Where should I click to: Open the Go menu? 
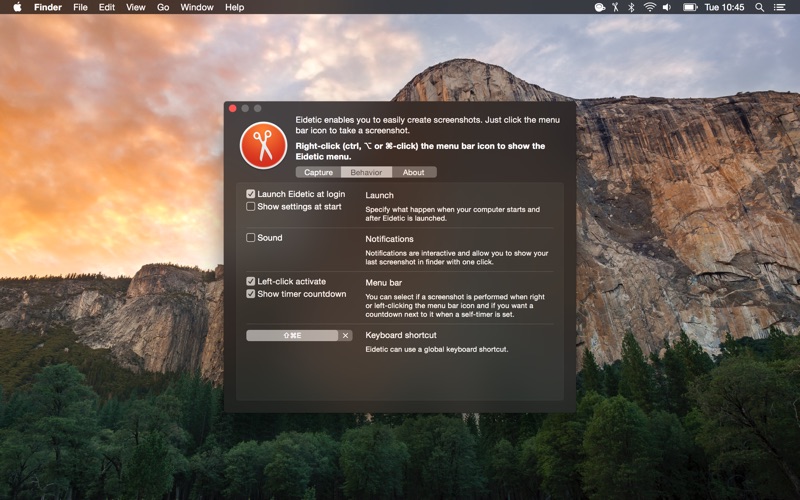(x=163, y=7)
